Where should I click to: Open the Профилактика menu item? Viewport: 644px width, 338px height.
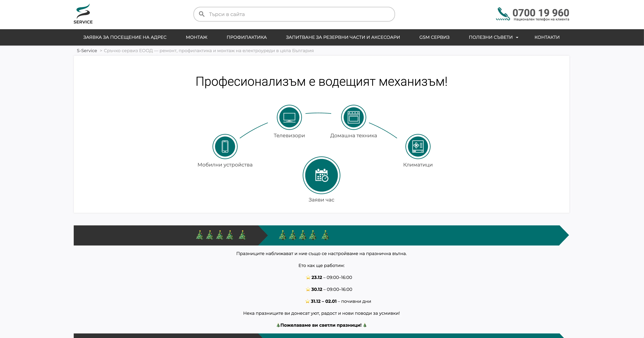tap(247, 37)
